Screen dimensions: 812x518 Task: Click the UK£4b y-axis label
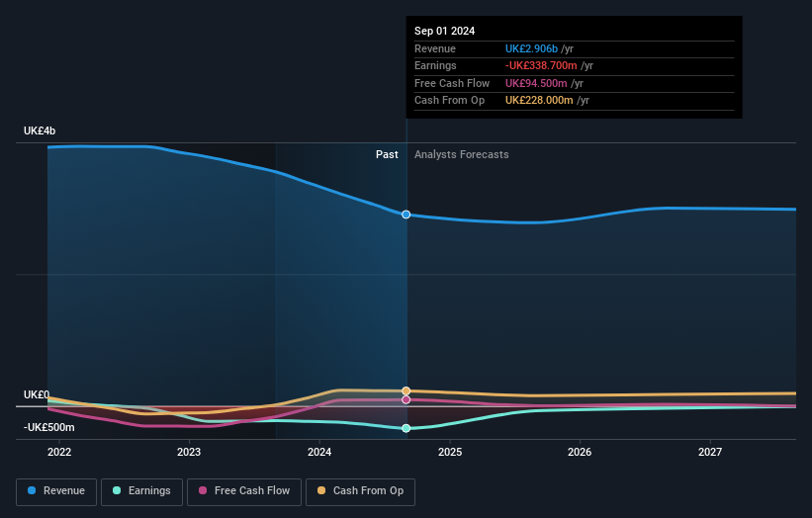pos(40,130)
